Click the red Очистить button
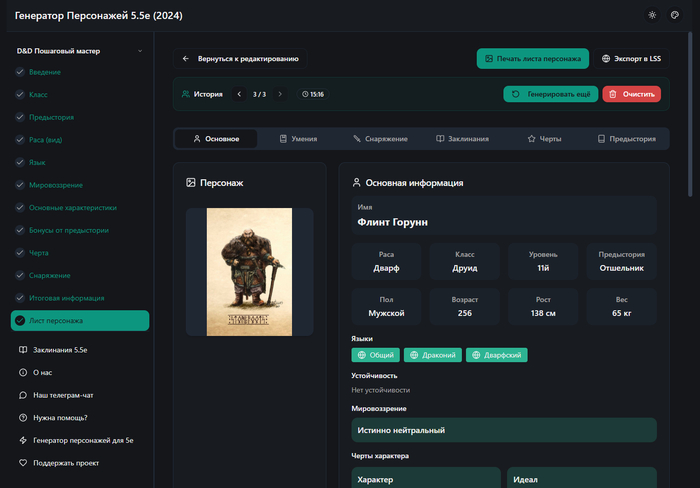 [631, 94]
